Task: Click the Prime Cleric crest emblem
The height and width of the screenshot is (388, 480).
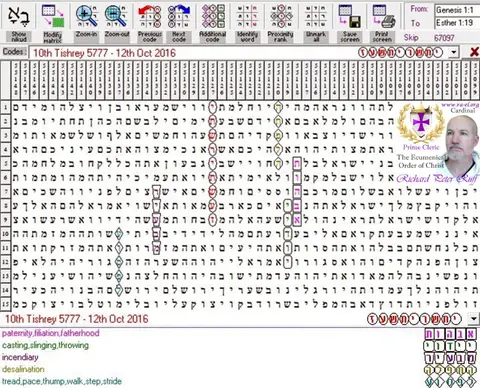Action: click(x=421, y=123)
